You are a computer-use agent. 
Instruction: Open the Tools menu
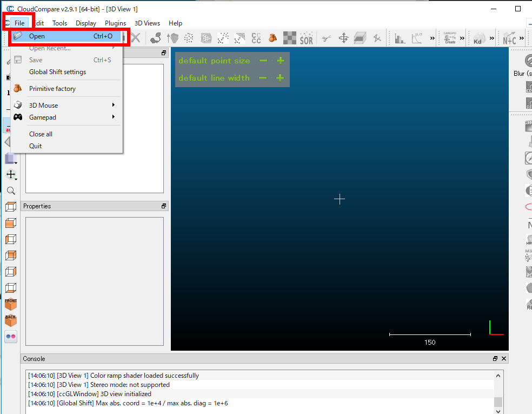coord(59,23)
